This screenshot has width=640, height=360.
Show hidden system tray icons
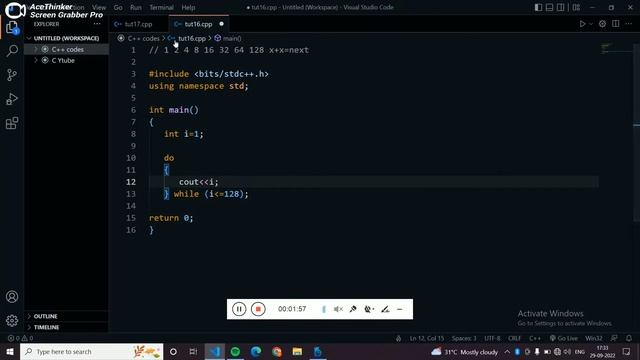click(507, 352)
